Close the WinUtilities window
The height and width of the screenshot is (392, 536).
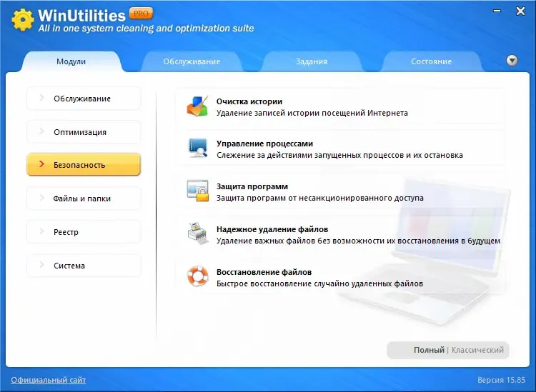[x=520, y=11]
